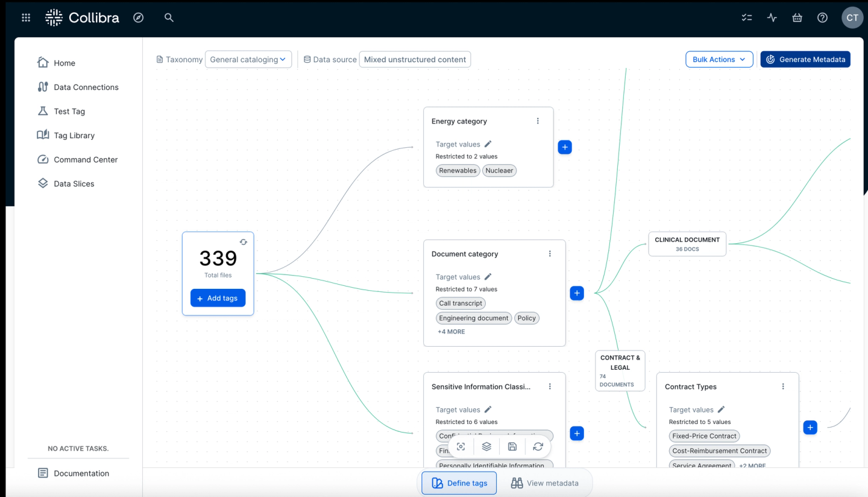868x497 pixels.
Task: Open the Taxonomy General cataloging dropdown
Action: click(248, 60)
